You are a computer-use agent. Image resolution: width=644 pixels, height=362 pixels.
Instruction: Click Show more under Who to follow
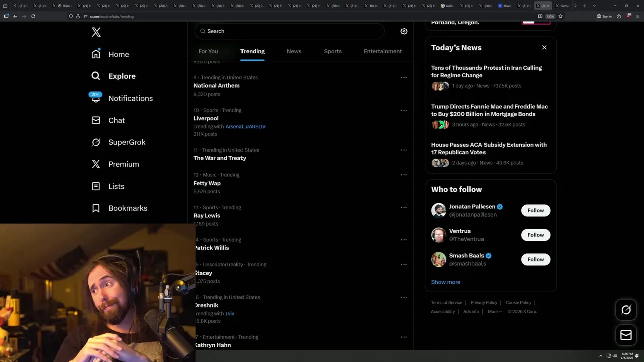coord(446,282)
